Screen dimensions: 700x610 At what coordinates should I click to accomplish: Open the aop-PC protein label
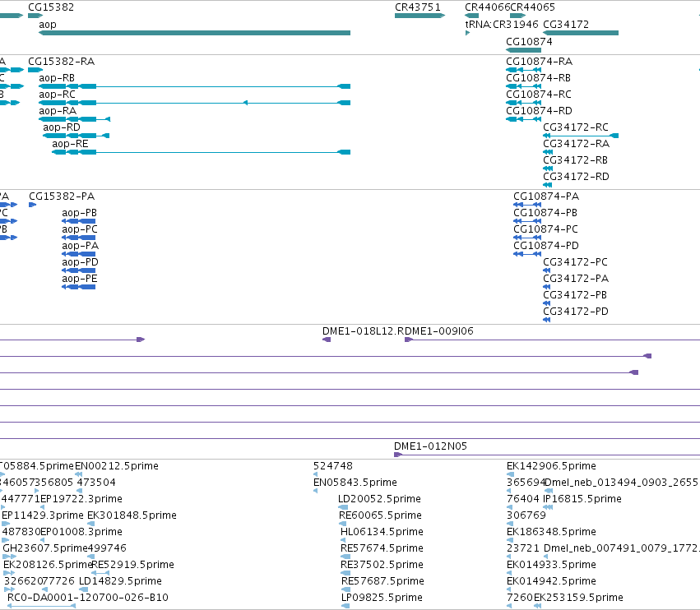tap(80, 229)
